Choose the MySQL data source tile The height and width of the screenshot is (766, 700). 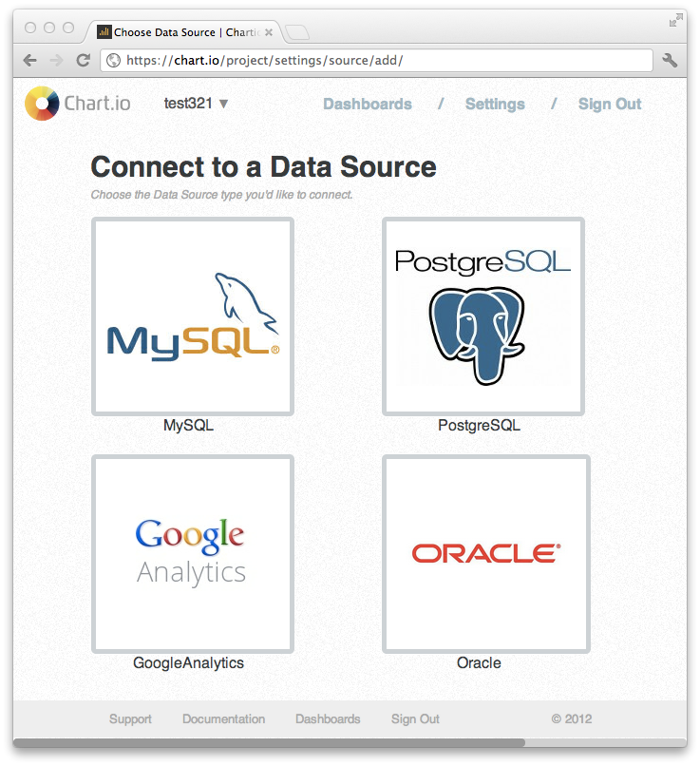[193, 316]
